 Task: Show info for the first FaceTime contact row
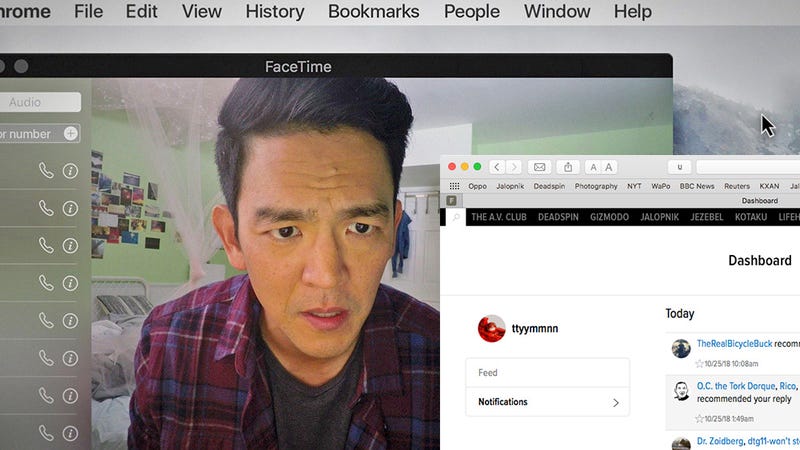70,171
